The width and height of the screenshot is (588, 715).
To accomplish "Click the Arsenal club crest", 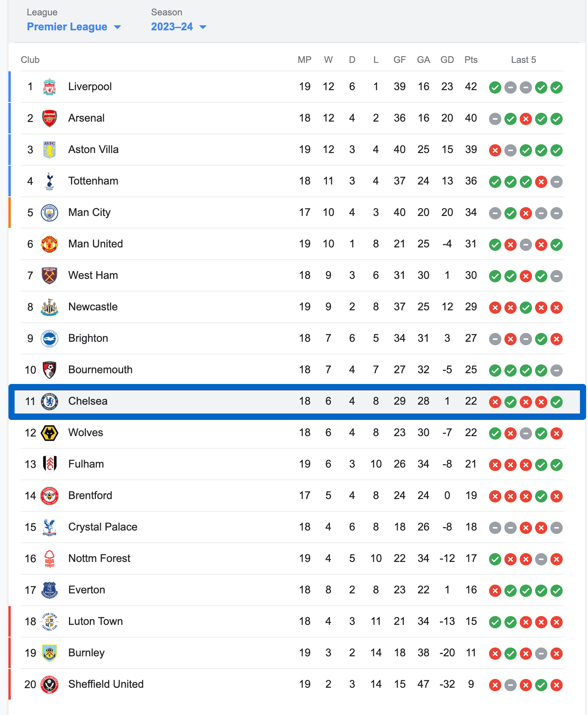I will (49, 118).
